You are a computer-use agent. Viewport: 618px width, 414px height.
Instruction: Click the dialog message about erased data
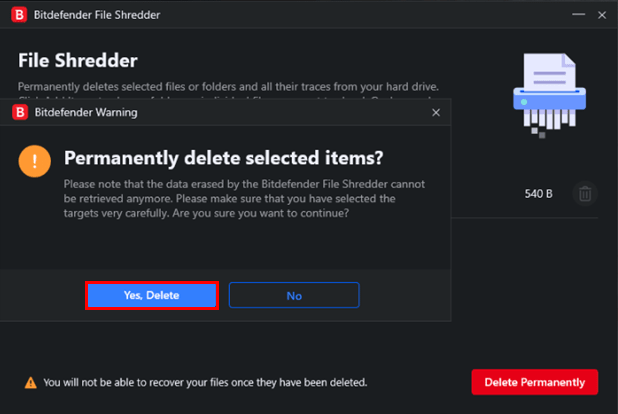click(x=244, y=199)
